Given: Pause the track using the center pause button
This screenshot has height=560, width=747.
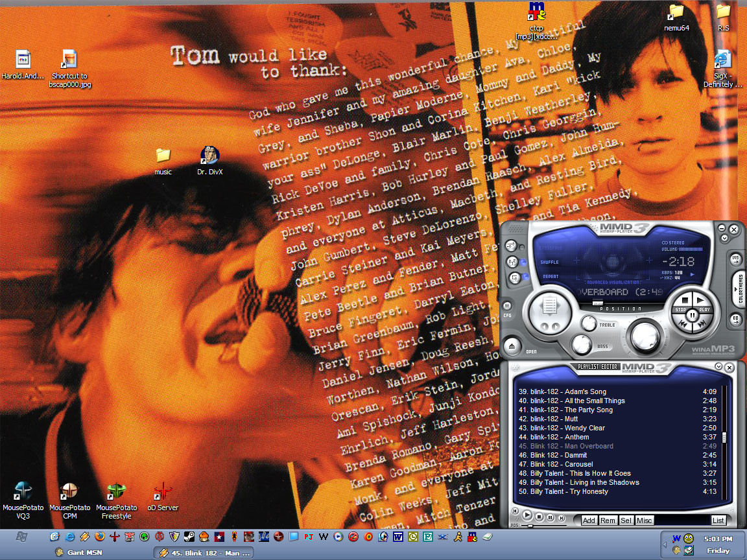Looking at the screenshot, I should click(693, 315).
